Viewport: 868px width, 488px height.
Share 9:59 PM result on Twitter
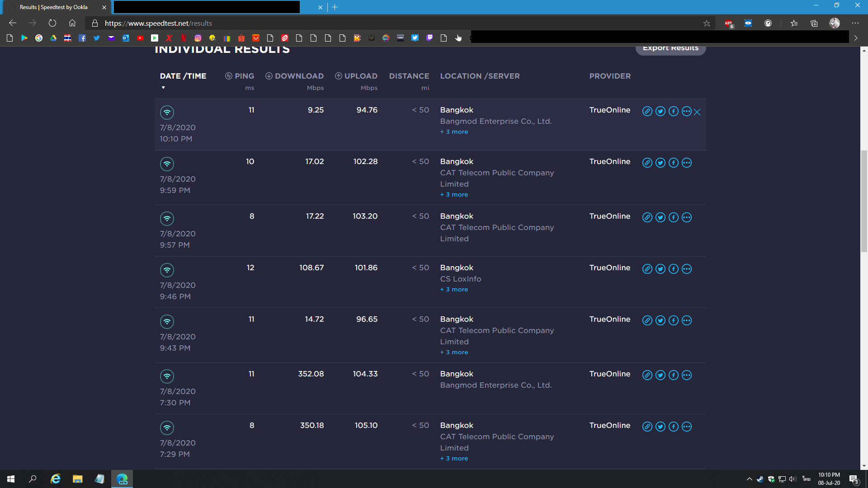(x=660, y=163)
